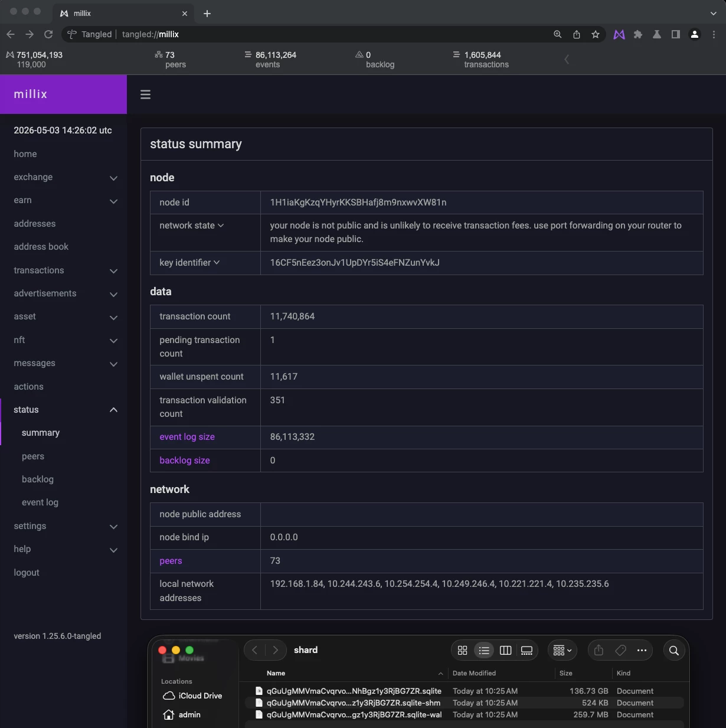Switch Finder to icon grid view
726x728 pixels.
click(x=463, y=650)
